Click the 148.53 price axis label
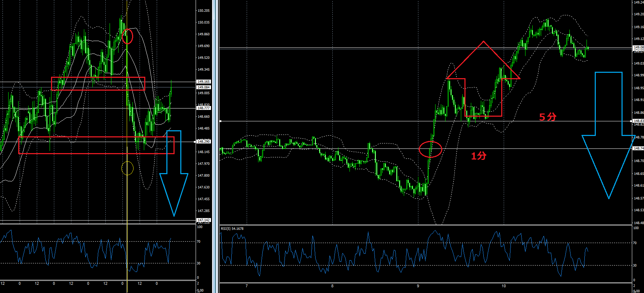This screenshot has width=644, height=293. tap(639, 210)
